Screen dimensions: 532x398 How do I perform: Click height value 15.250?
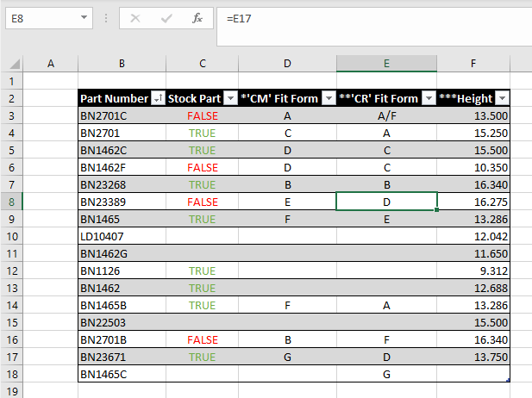pyautogui.click(x=491, y=134)
